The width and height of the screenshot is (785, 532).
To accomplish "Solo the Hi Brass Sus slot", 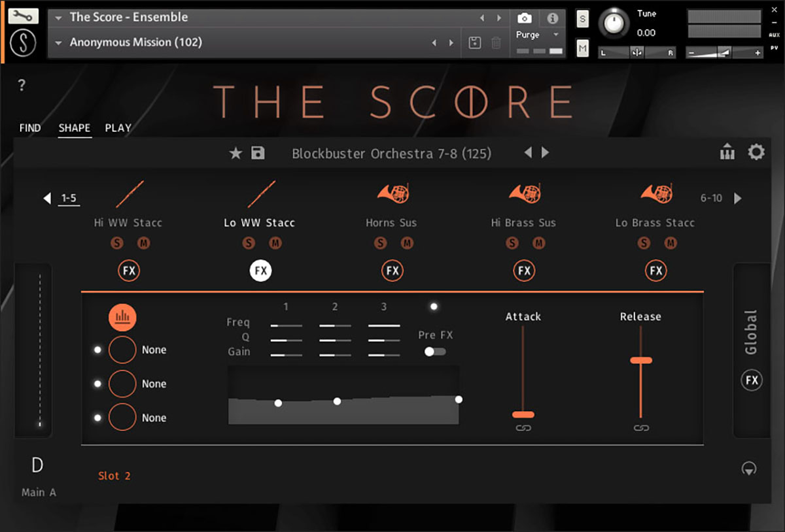I will 512,243.
